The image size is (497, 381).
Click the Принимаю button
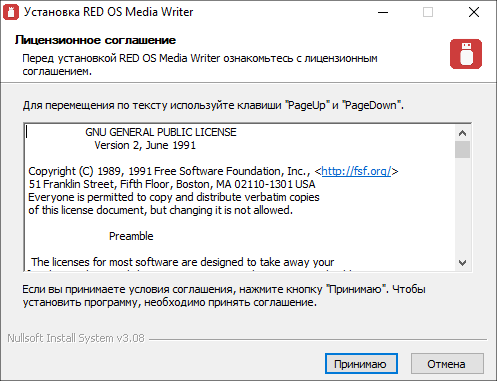361,364
